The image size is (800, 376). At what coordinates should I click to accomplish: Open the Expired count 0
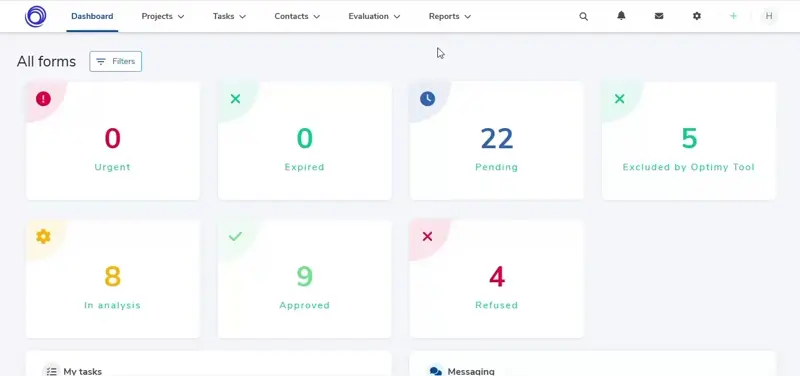coord(305,138)
